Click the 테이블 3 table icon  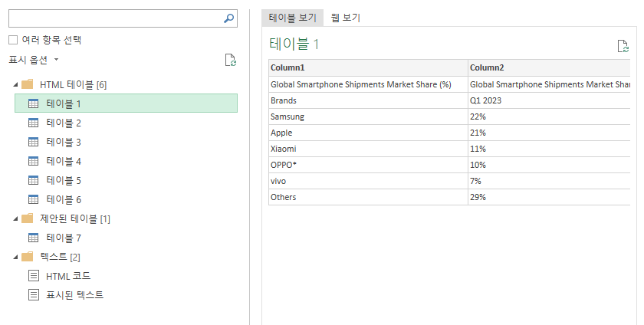coord(33,142)
